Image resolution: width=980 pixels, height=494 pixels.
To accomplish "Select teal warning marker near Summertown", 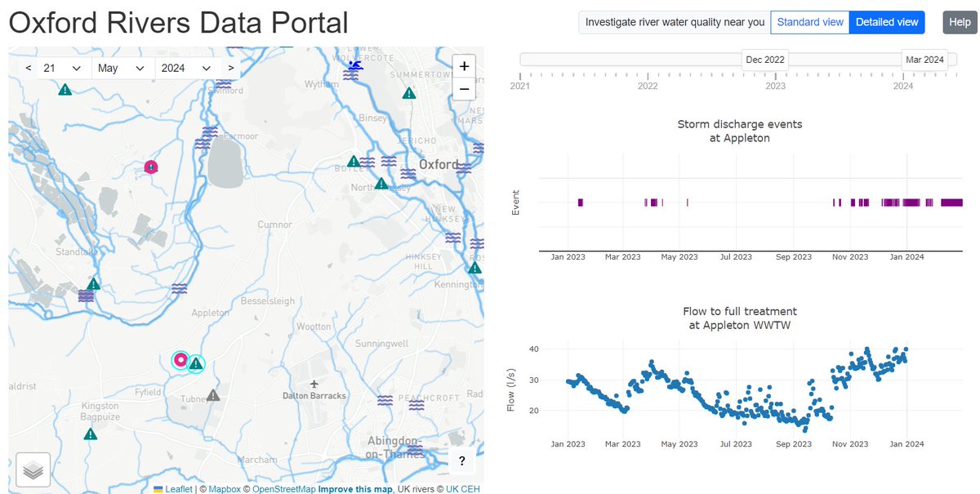I will [x=409, y=94].
